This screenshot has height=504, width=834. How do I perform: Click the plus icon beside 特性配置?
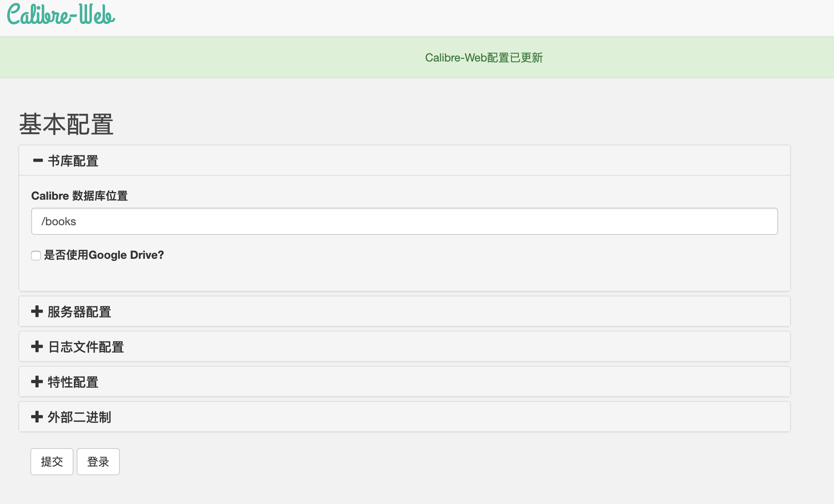pos(37,382)
